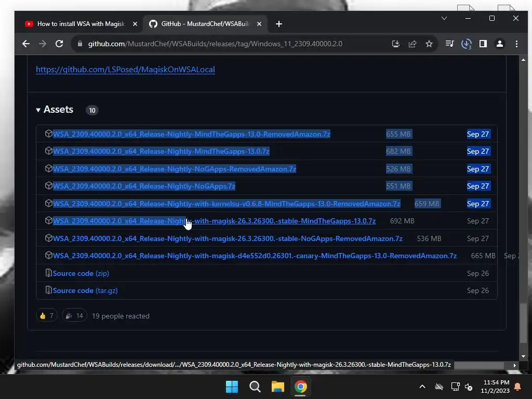Image resolution: width=532 pixels, height=399 pixels.
Task: Select the GitHub MustardChef tab
Action: (205, 24)
